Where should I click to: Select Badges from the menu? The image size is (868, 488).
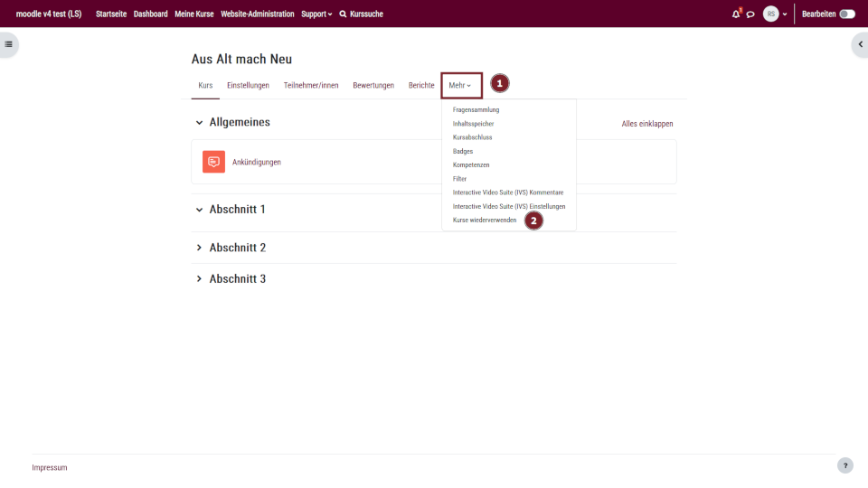(463, 151)
